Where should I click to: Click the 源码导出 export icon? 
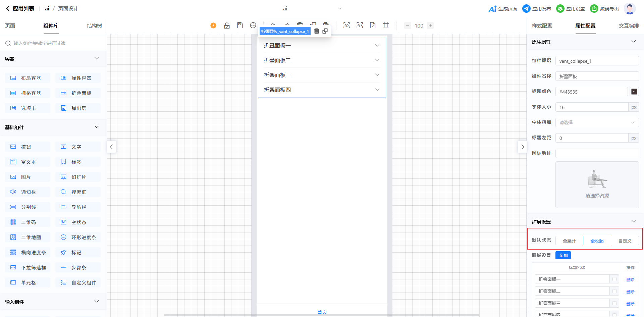pyautogui.click(x=594, y=9)
